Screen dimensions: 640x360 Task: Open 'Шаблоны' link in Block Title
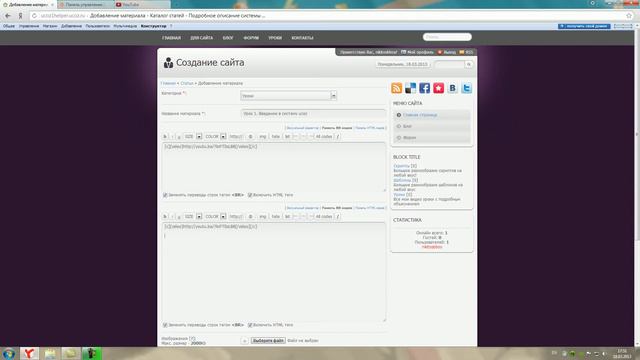(402, 180)
